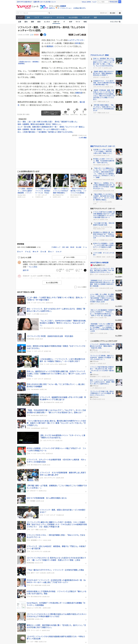Screen dimensions: 138x644
Task: Open Social Report AI report sponsored article
Action: 56,604
